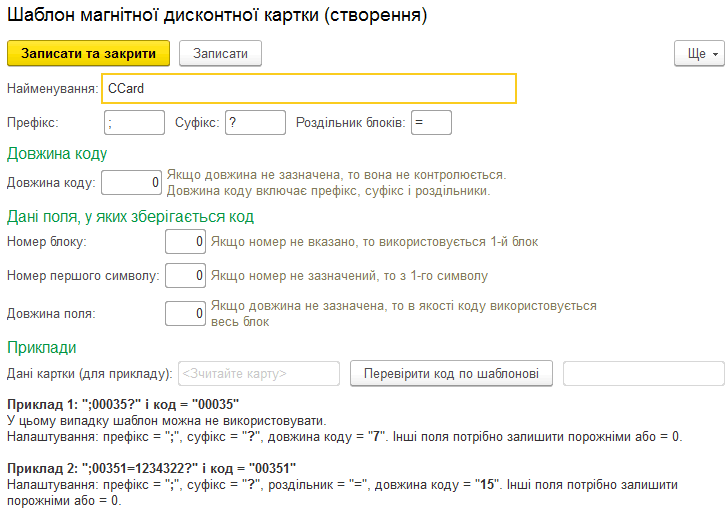
Task: Click the empty result field beside the check button
Action: [x=644, y=373]
